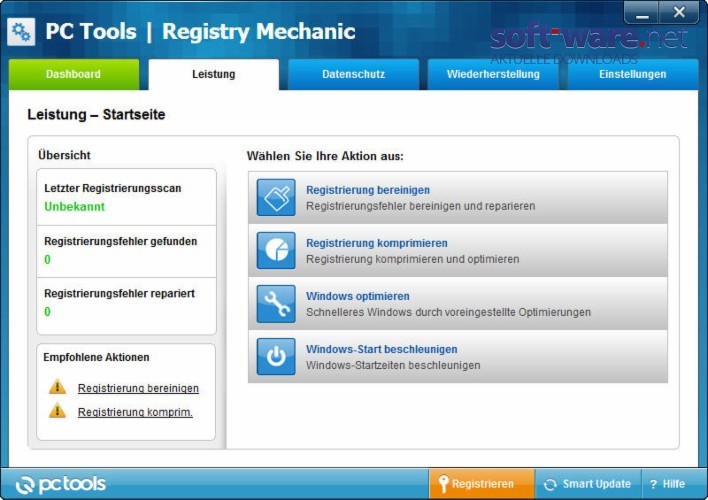This screenshot has width=708, height=500.
Task: Click the Registrieren button label
Action: click(x=483, y=484)
